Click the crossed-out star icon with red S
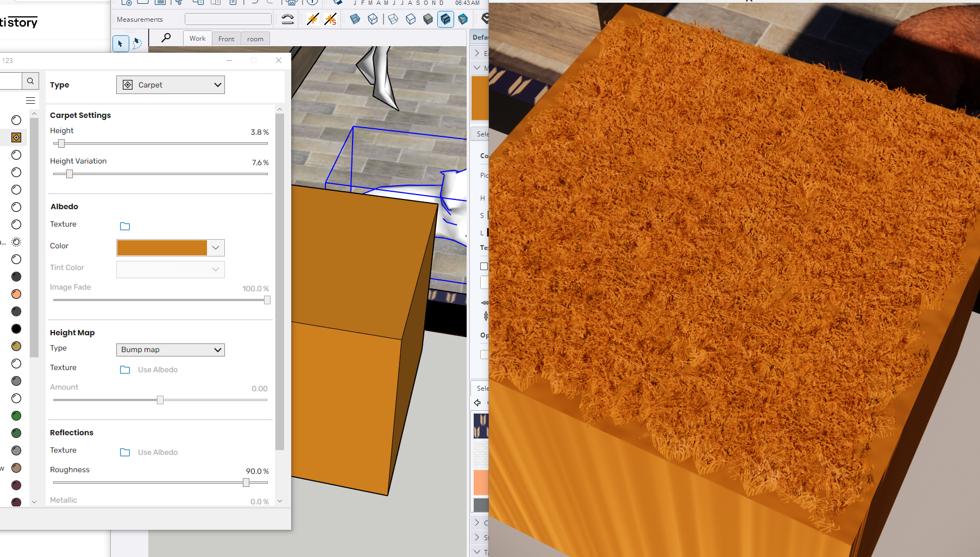This screenshot has width=980, height=557. (x=330, y=19)
